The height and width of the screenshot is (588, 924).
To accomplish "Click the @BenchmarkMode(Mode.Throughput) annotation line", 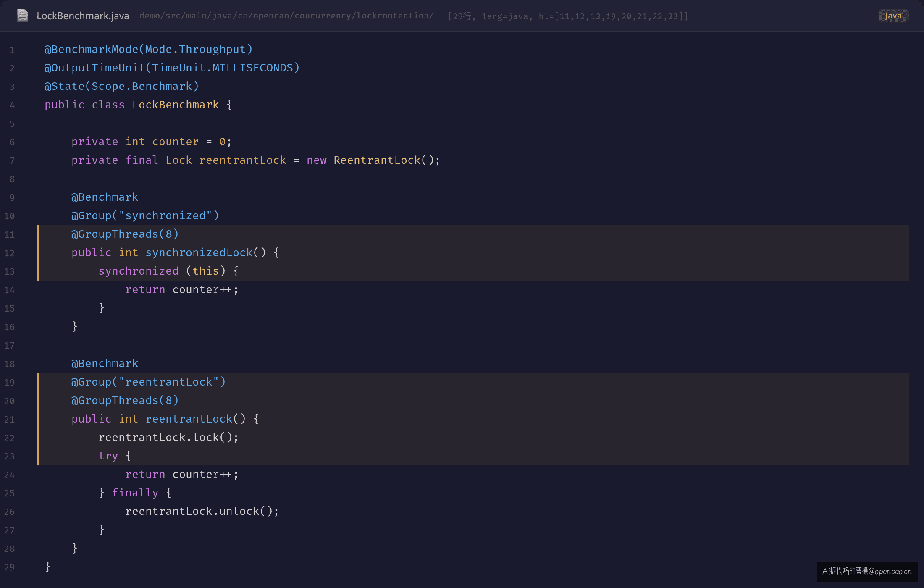I will pos(149,49).
